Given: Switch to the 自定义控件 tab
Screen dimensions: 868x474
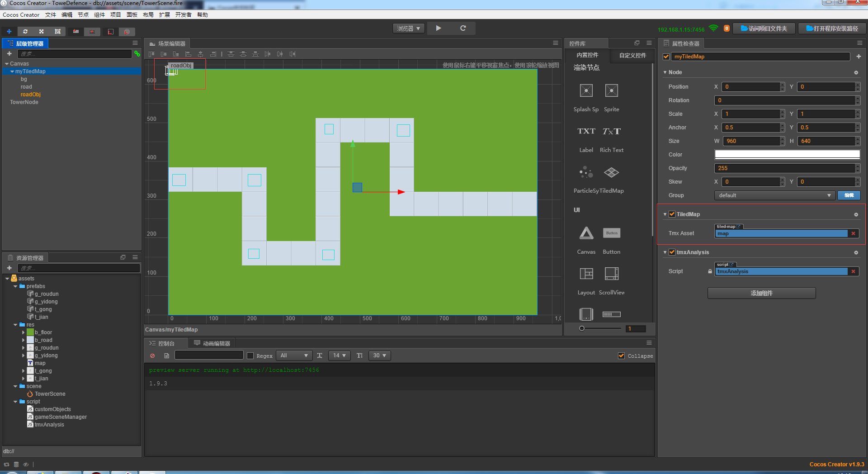Looking at the screenshot, I should (632, 55).
